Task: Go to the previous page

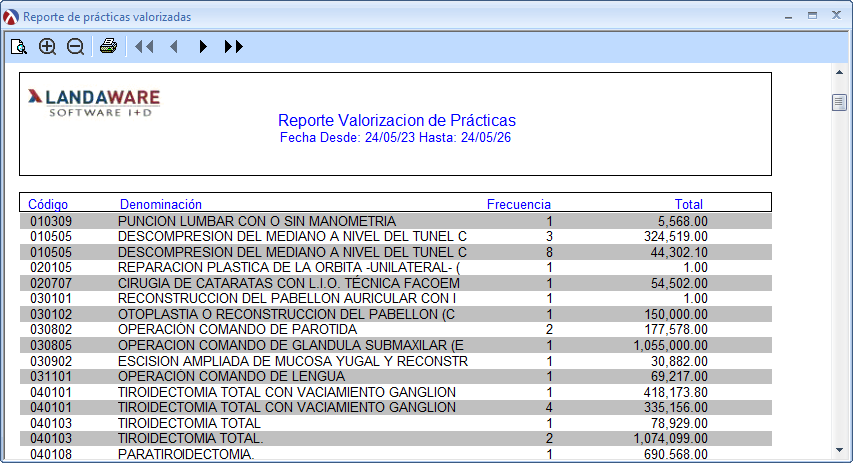Action: point(174,47)
